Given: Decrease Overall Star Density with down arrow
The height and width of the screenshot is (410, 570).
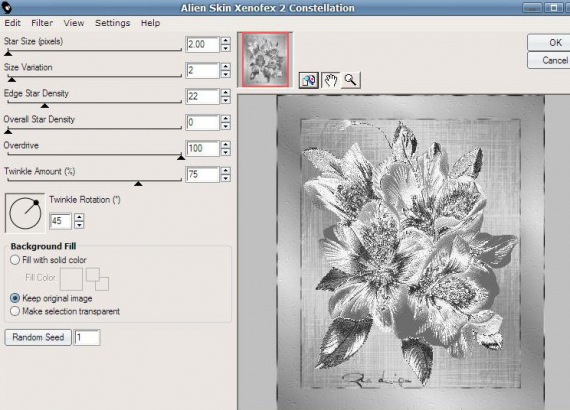Looking at the screenshot, I should tap(226, 126).
